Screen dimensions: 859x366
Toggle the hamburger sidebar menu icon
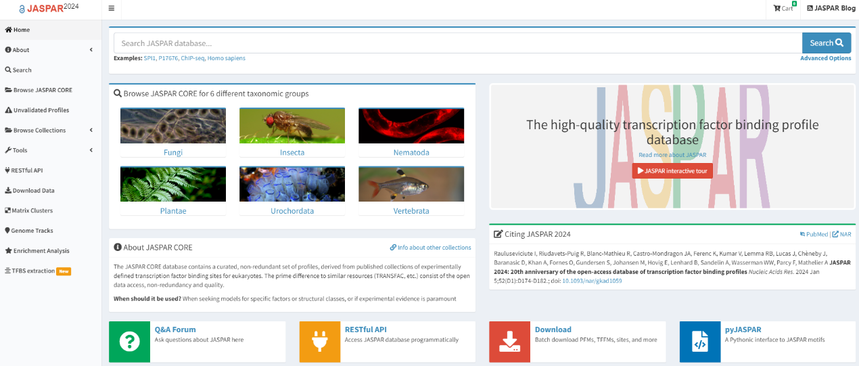point(111,9)
